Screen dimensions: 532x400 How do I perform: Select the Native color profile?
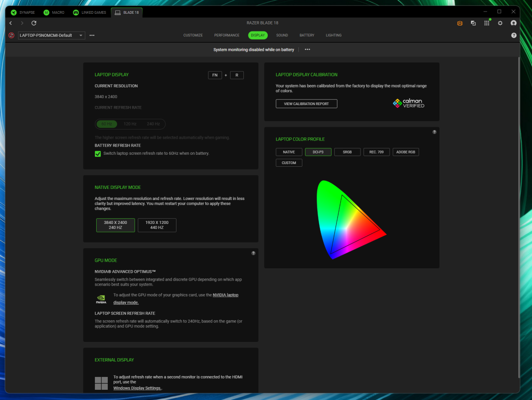[x=289, y=152]
